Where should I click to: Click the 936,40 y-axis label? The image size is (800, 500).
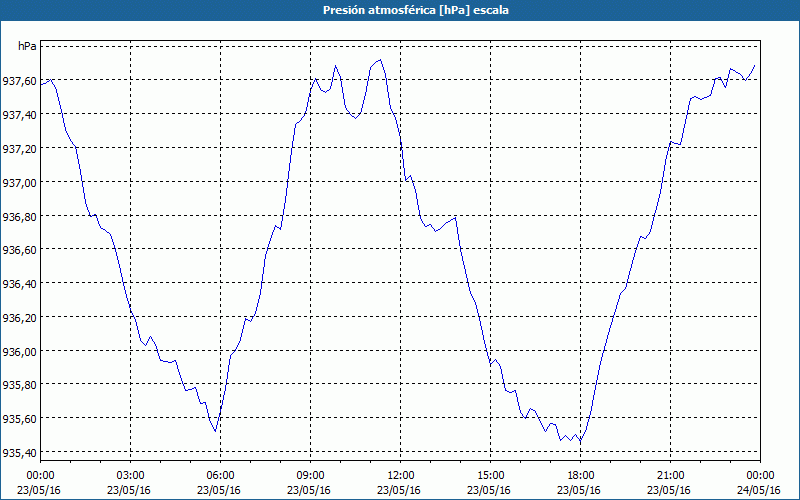(19, 283)
